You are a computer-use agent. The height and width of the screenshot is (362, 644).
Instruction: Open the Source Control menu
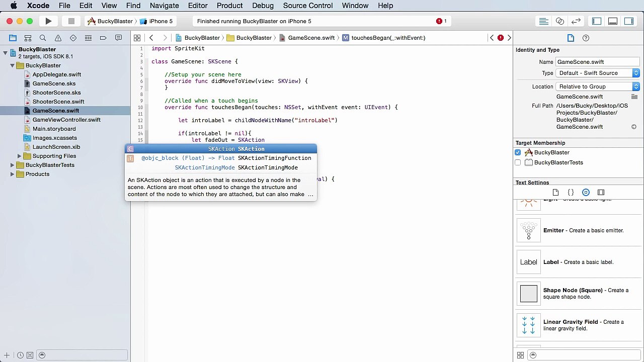tap(307, 6)
